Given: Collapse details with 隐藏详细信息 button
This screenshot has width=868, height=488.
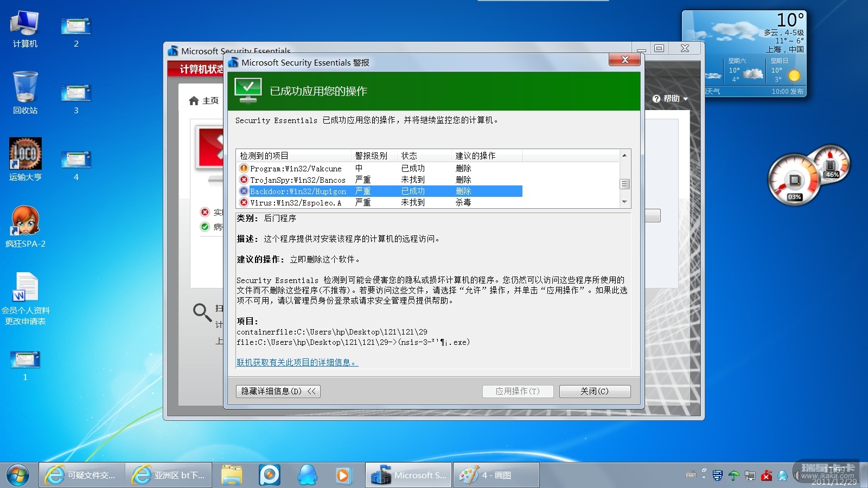Looking at the screenshot, I should pyautogui.click(x=278, y=391).
